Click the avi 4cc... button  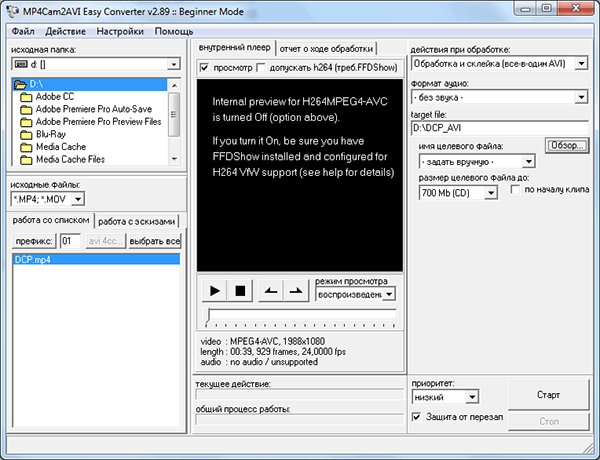click(105, 241)
